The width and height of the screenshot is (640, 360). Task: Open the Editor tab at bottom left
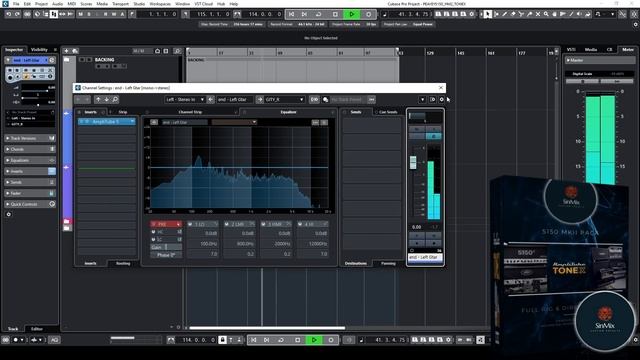[x=37, y=329]
